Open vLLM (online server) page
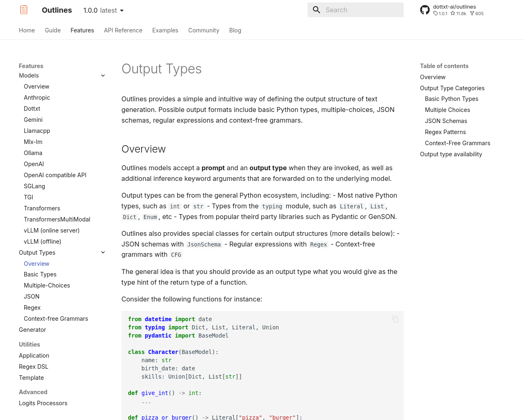This screenshot has height=420, width=525. coord(52,231)
